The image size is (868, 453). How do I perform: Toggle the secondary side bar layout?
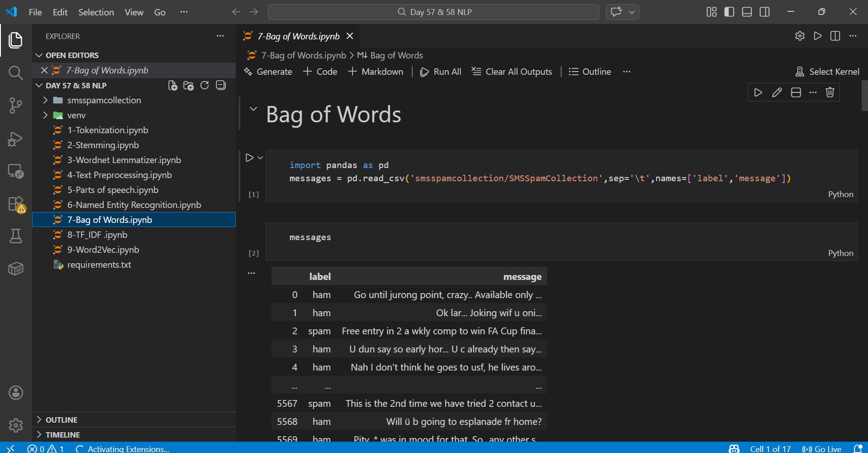coord(764,12)
